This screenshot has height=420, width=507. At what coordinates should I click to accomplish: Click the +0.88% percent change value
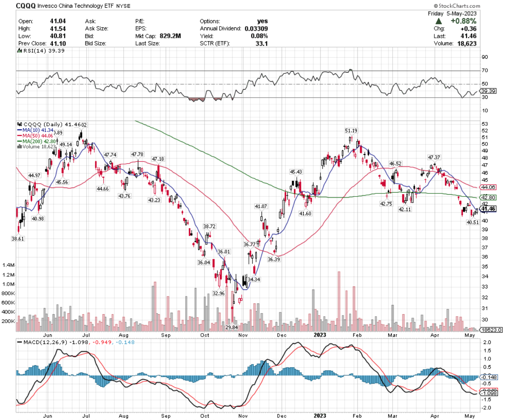463,21
